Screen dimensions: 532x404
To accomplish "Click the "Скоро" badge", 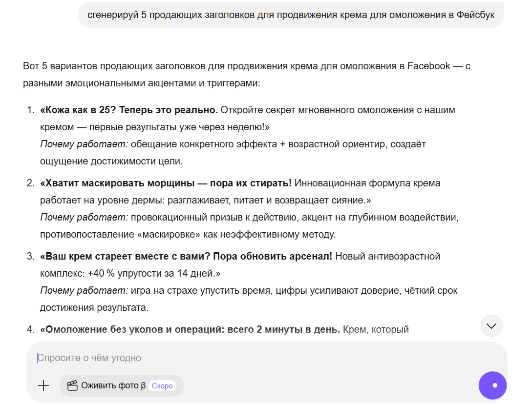I will coord(162,385).
